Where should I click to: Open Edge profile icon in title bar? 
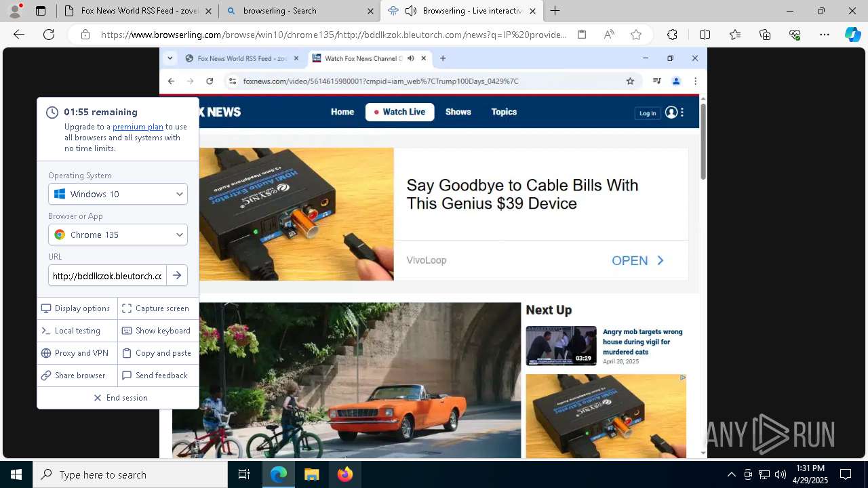(15, 10)
